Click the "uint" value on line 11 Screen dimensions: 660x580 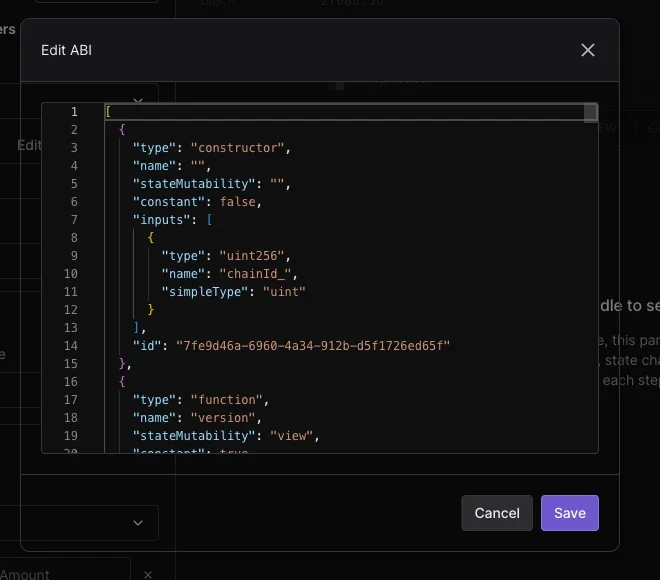(x=284, y=292)
